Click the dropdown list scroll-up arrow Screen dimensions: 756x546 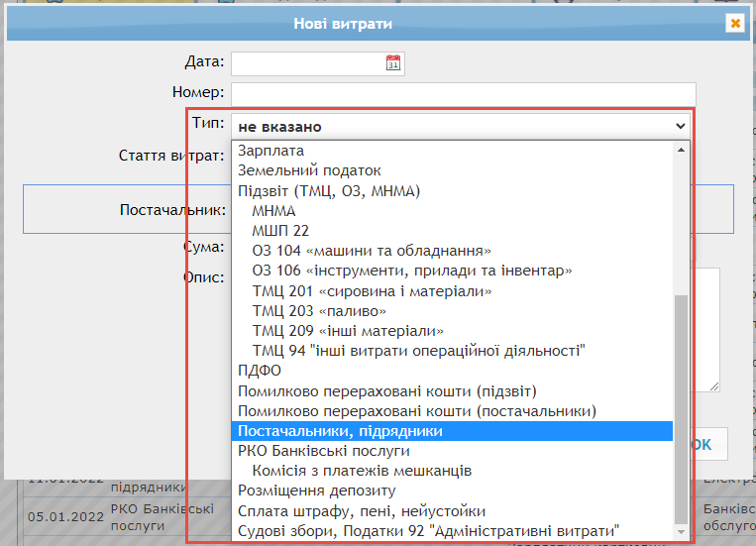pyautogui.click(x=681, y=150)
